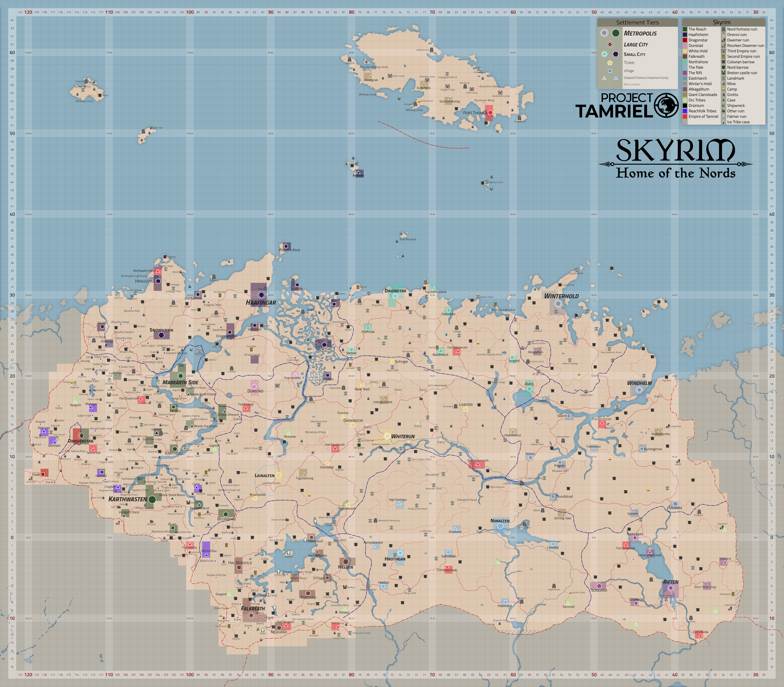784x687 pixels.
Task: Click the Shipwreck icon in the legend
Action: 723,105
